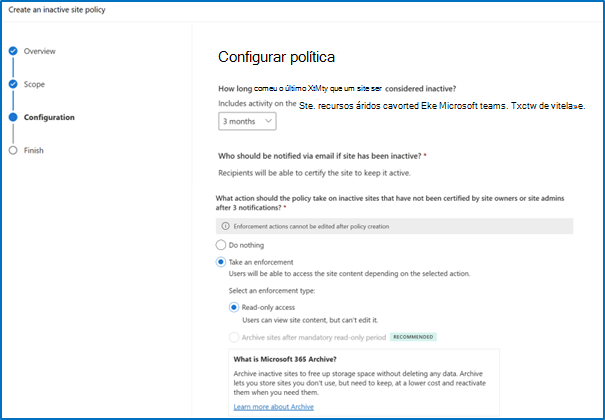Choose Archive sites after mandatory read-only period

click(234, 337)
